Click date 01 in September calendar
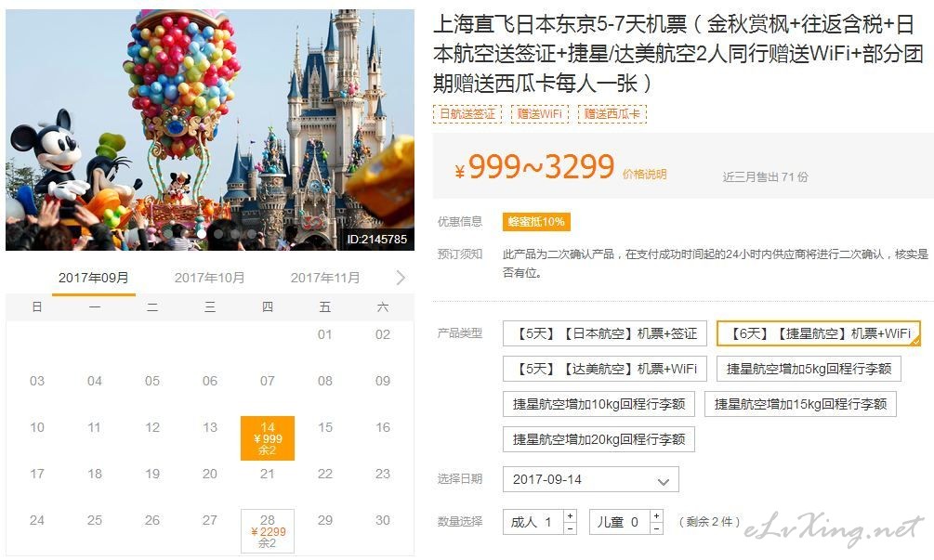Screen dimensions: 934x560 coord(324,334)
